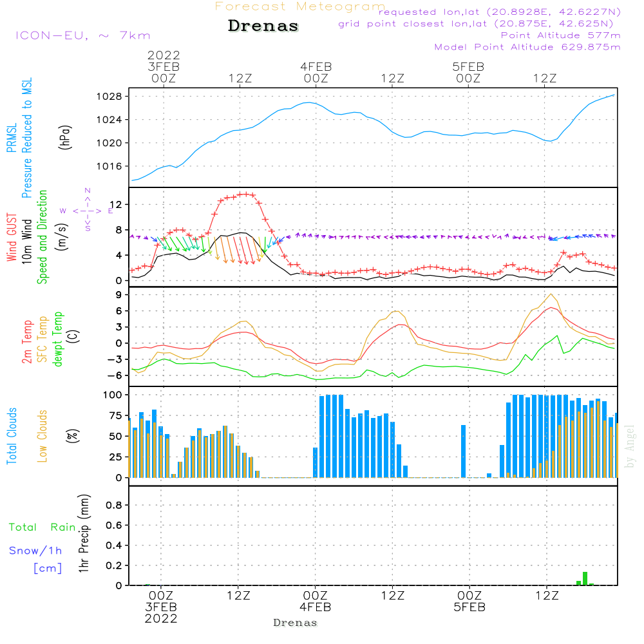Click the wind gust peak near 12Z 3FEB

click(x=245, y=194)
